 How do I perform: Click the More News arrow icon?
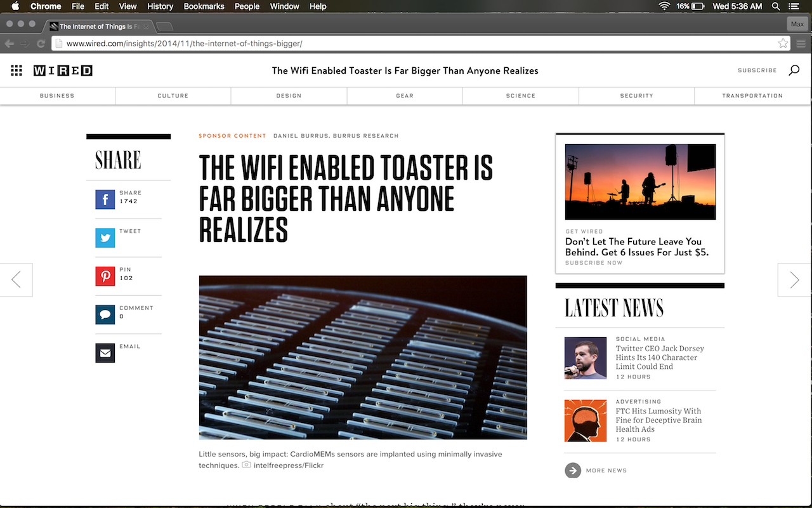tap(573, 471)
